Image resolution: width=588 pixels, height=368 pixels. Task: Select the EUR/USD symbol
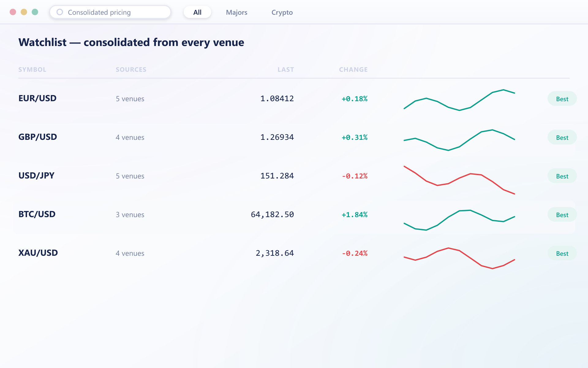37,98
